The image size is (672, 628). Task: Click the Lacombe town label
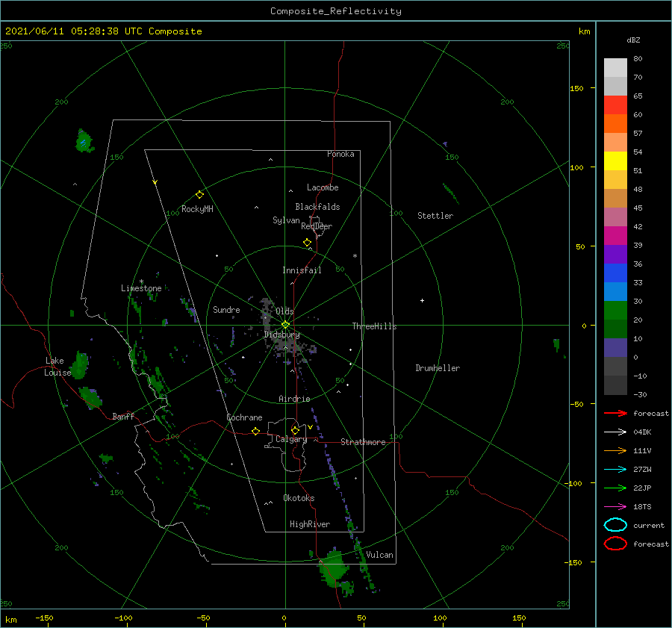323,187
